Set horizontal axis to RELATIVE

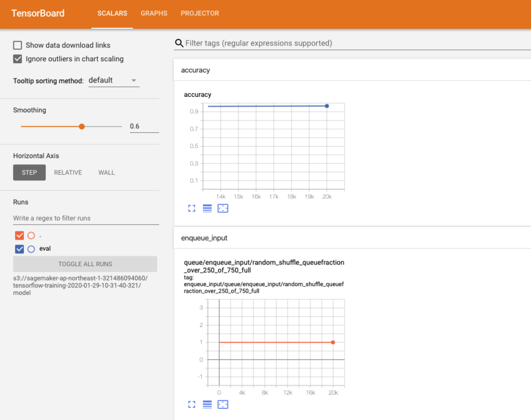click(x=67, y=172)
